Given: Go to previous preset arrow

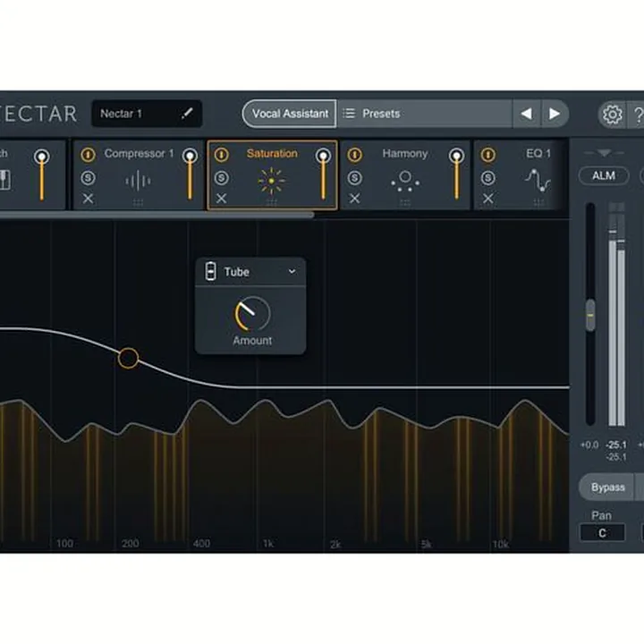Looking at the screenshot, I should 527,114.
